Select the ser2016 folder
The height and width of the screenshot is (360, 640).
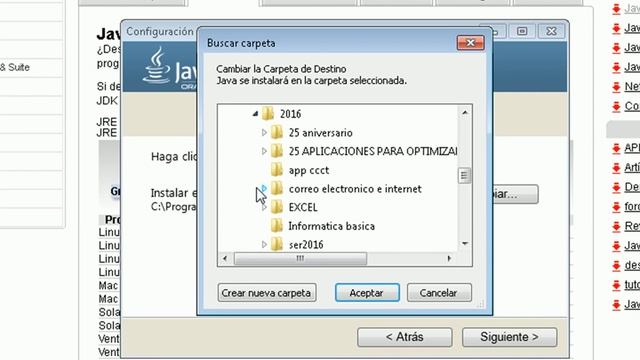pos(306,245)
